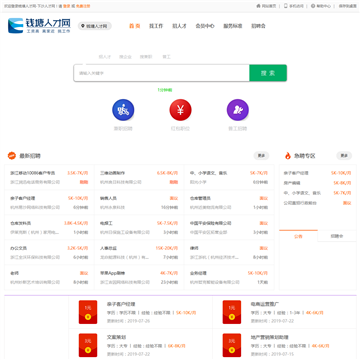Open job 业务经理

tap(198, 273)
